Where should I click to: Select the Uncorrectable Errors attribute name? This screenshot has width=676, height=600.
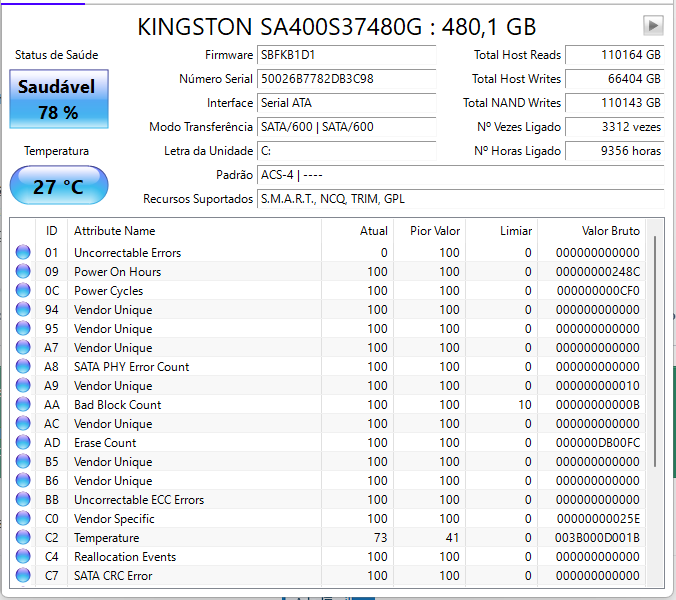pyautogui.click(x=128, y=253)
